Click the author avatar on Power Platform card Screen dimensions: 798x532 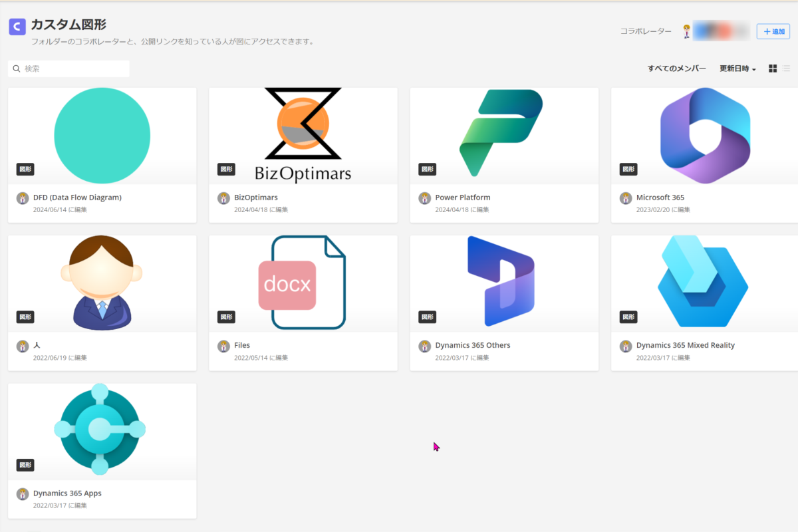[424, 198]
